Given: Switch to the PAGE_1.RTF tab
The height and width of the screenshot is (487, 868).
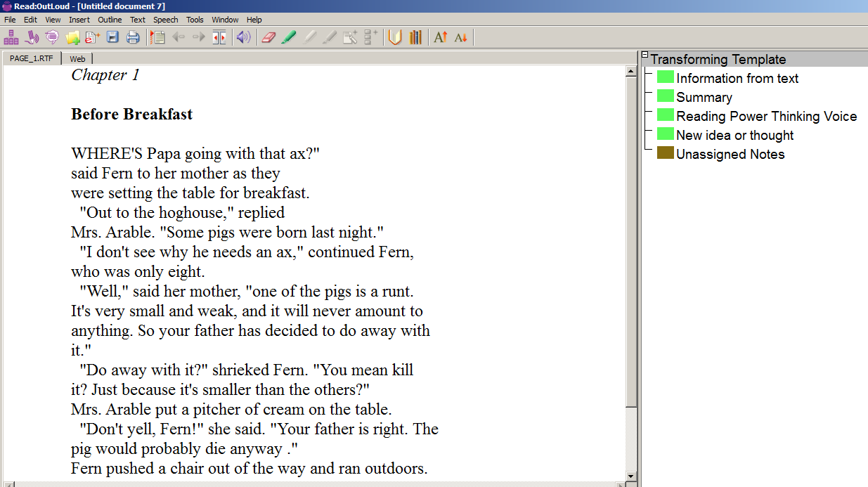Looking at the screenshot, I should click(32, 58).
